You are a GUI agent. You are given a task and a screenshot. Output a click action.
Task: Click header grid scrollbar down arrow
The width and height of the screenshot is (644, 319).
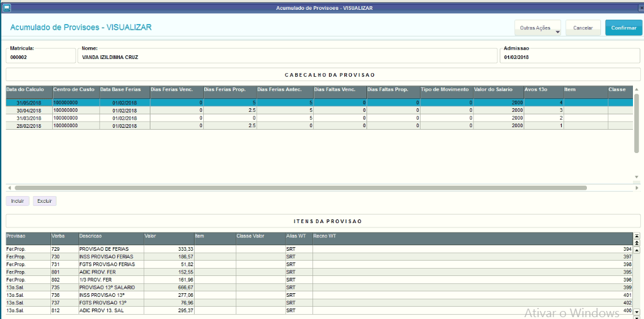click(x=636, y=177)
